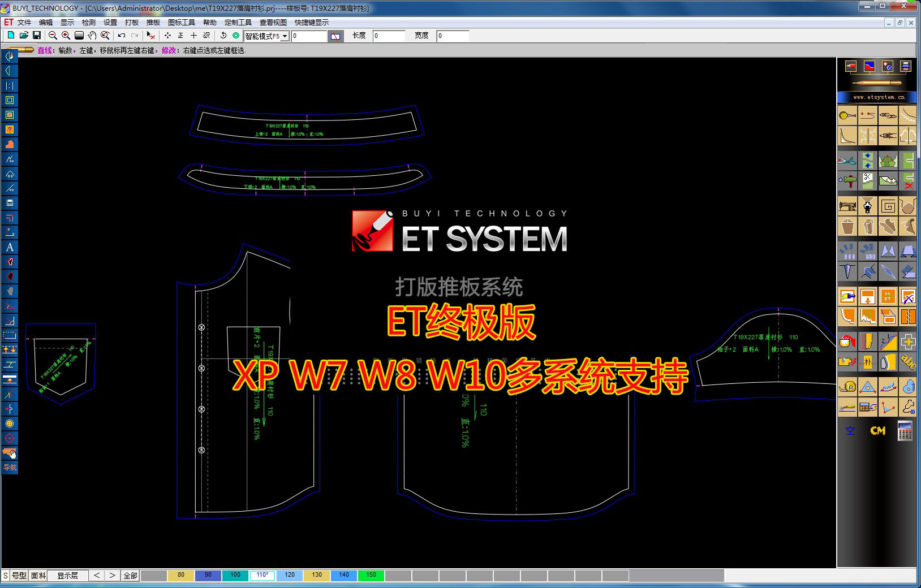Screen dimensions: 921x588
Task: Select the 'abc' text tool icon
Action: [x=907, y=361]
